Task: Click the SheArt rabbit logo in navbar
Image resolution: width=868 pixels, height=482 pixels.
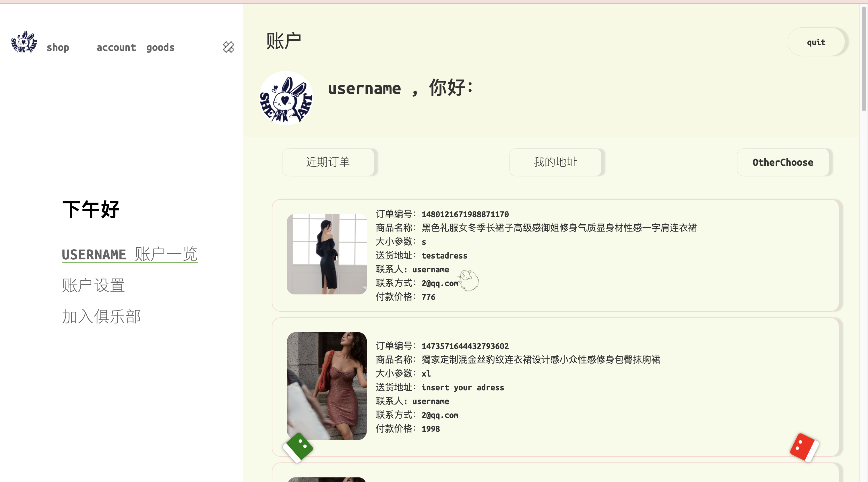Action: pos(24,42)
